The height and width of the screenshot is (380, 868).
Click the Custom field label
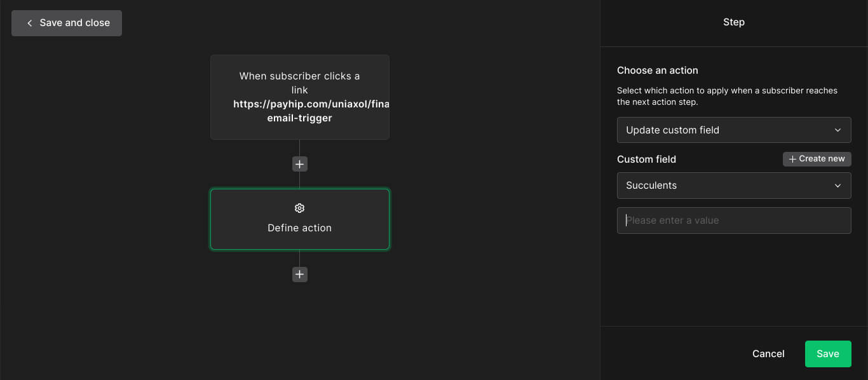(646, 159)
